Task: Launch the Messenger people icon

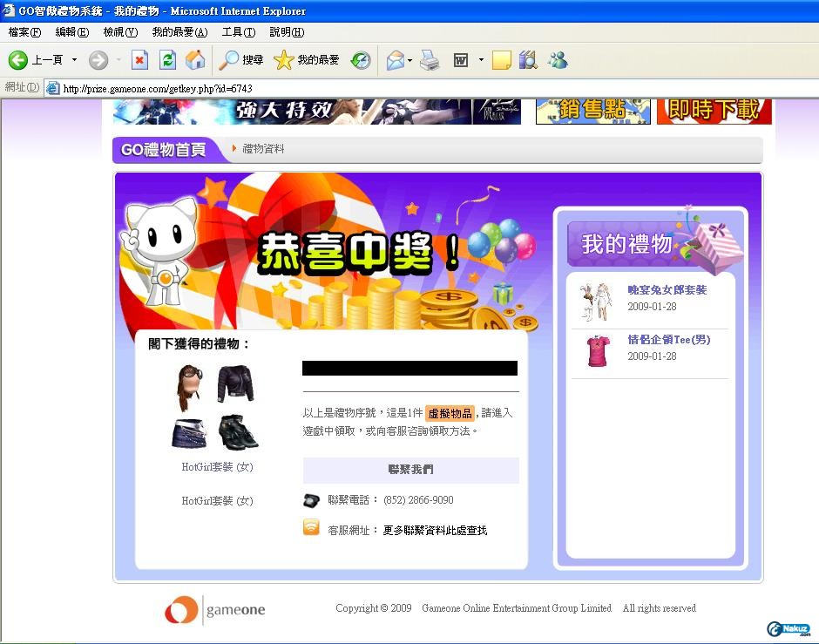Action: 558,60
